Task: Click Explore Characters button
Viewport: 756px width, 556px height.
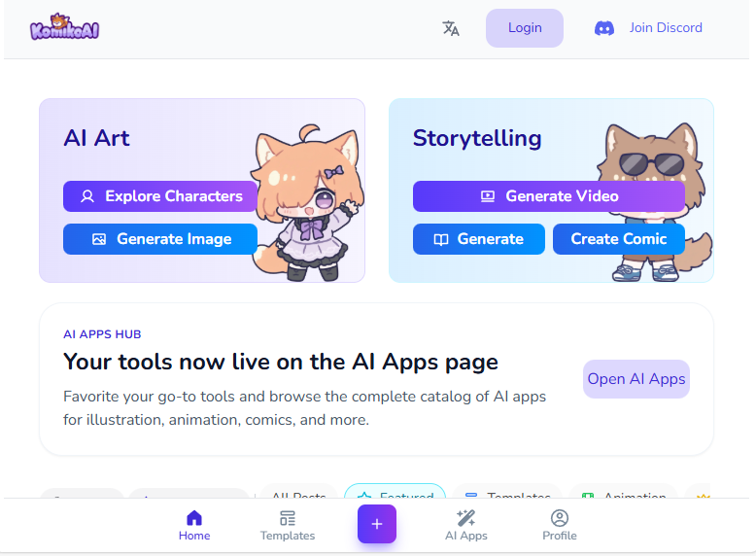Action: coord(160,196)
